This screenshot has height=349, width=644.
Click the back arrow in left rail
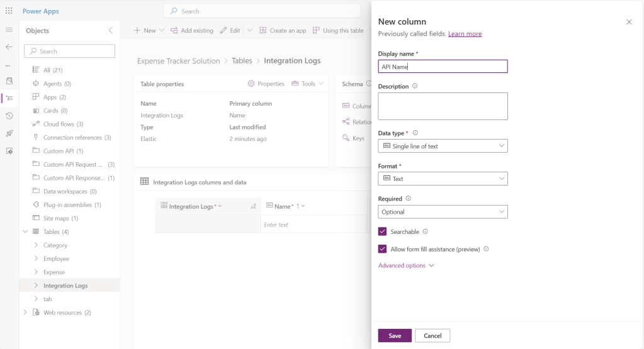(9, 47)
